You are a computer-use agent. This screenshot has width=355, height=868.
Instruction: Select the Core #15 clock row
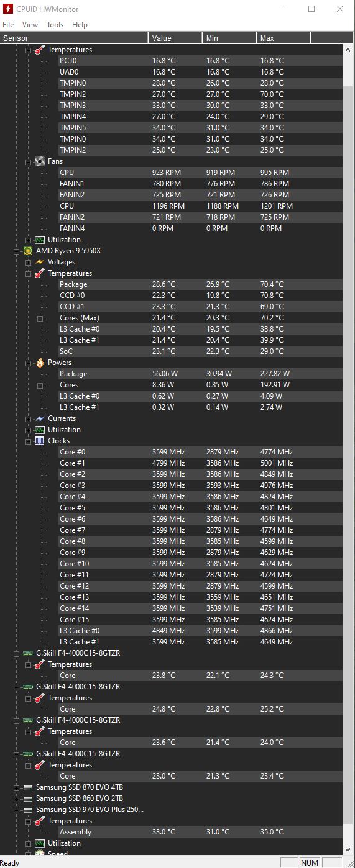pos(200,620)
